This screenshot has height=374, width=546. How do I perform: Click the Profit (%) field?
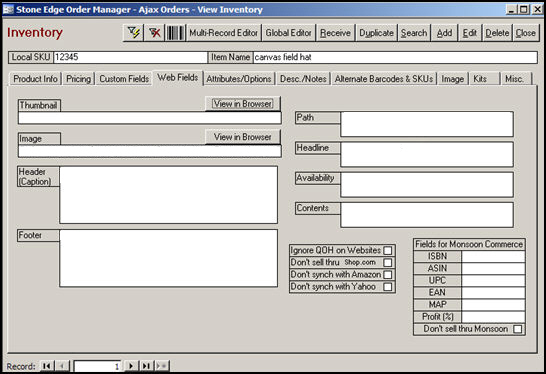493,317
